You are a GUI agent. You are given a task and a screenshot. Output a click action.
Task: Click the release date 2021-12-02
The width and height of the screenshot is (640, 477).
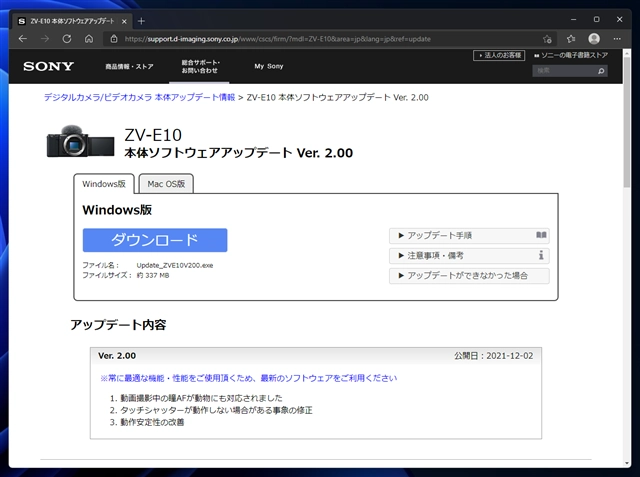point(510,356)
